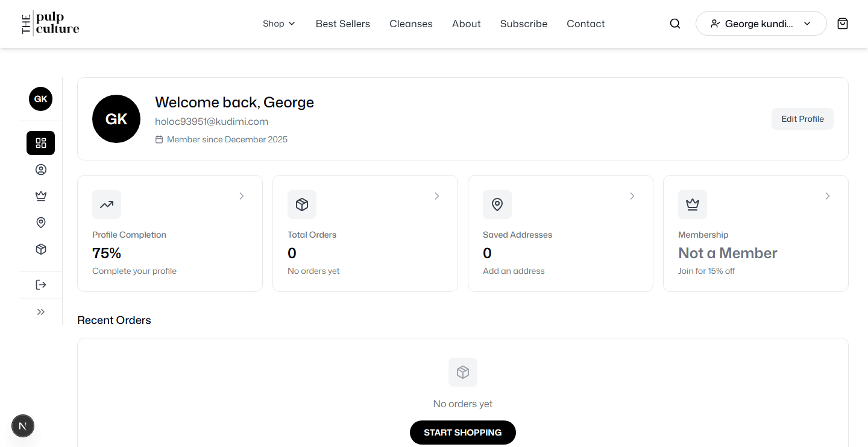Click the large GK profile avatar
The height and width of the screenshot is (447, 868).
point(116,119)
